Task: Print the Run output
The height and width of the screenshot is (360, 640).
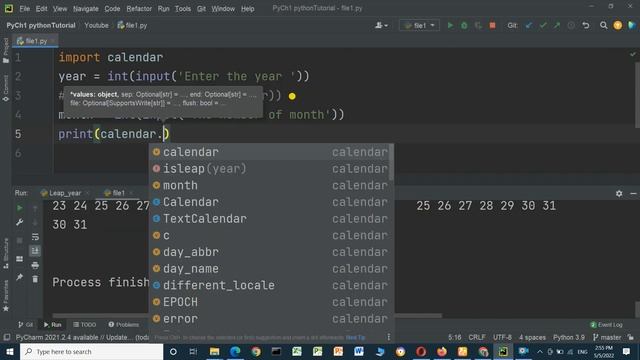Action: coord(35,265)
